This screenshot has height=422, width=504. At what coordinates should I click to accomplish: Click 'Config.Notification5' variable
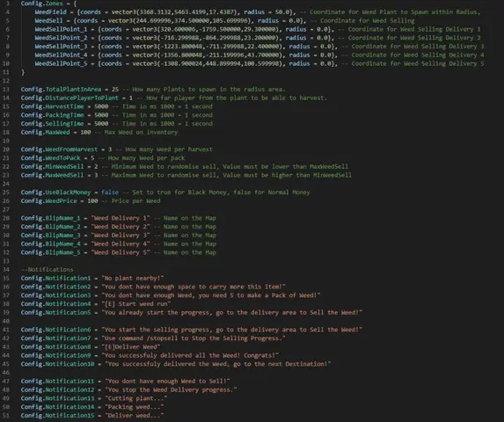56,312
